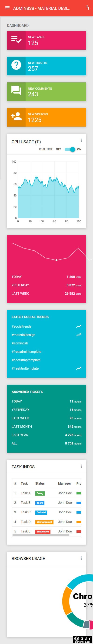Click the Task A green progress bar
This screenshot has height=644, width=93.
tap(79, 493)
